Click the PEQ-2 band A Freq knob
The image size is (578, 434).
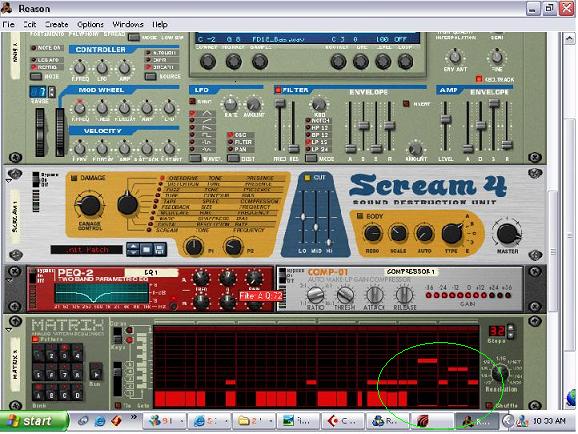[201, 278]
